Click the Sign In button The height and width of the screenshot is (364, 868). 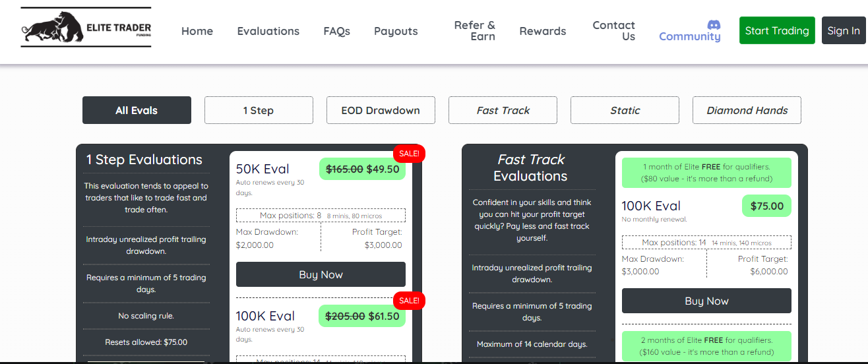[x=843, y=31]
